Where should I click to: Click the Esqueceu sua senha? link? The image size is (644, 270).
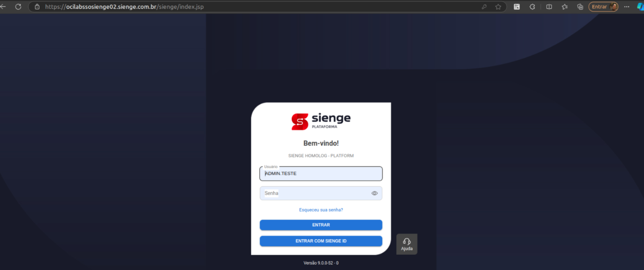coord(321,210)
